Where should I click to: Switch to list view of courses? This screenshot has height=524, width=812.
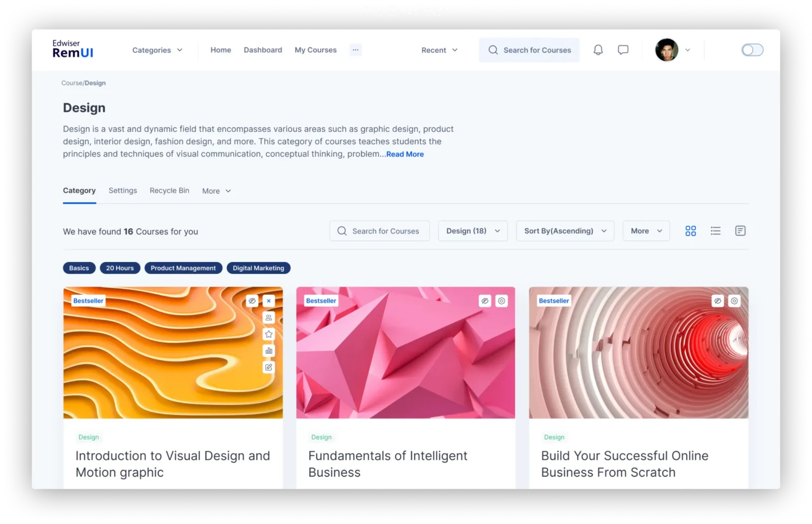tap(715, 231)
